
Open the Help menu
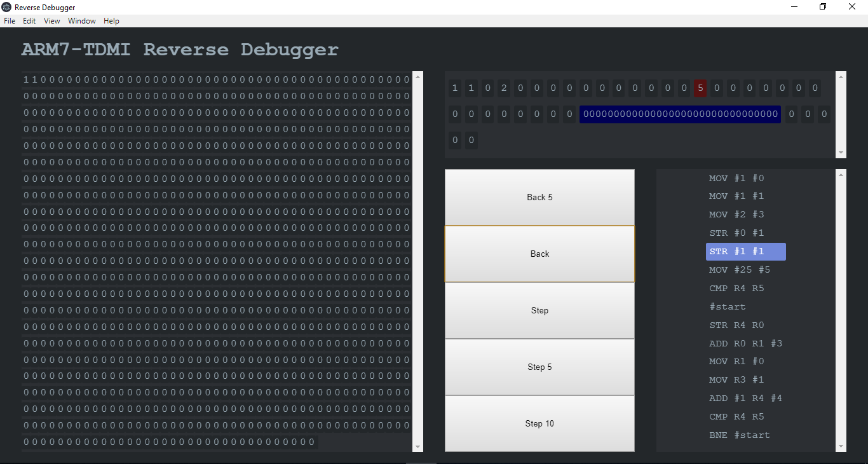tap(111, 21)
